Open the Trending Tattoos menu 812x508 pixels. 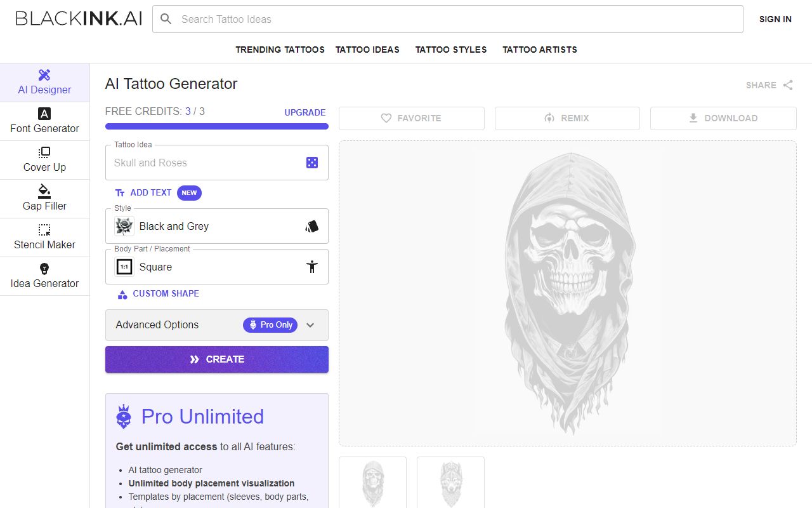coord(280,50)
